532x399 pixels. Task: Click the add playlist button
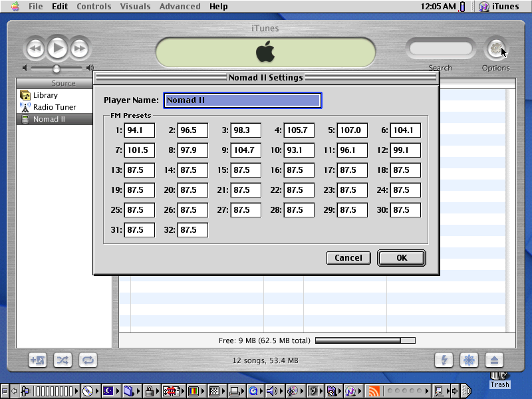coord(37,360)
